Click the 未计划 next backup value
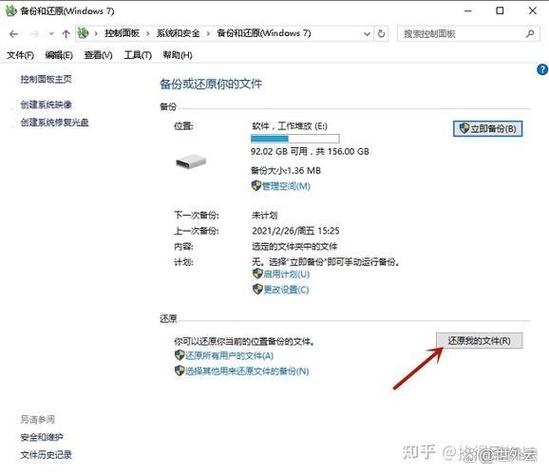549x475 pixels. 265,215
